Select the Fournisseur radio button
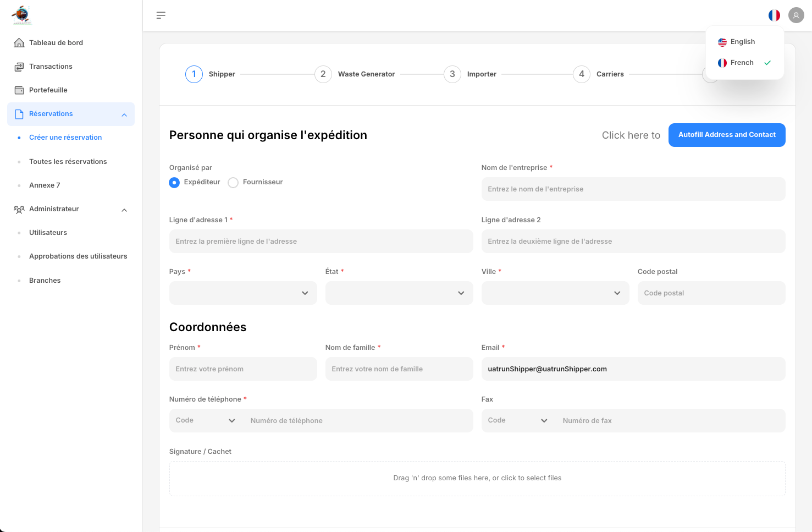Screen dimensions: 812x532 [x=233, y=183]
